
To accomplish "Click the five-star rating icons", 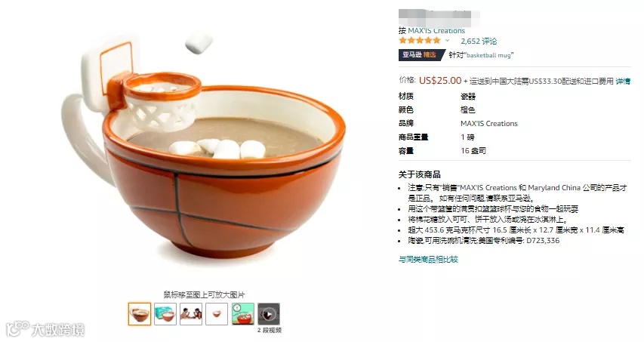I will pos(419,40).
